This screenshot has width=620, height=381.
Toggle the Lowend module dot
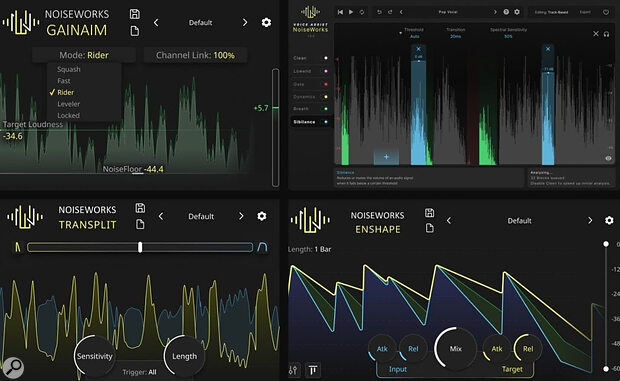[x=326, y=71]
